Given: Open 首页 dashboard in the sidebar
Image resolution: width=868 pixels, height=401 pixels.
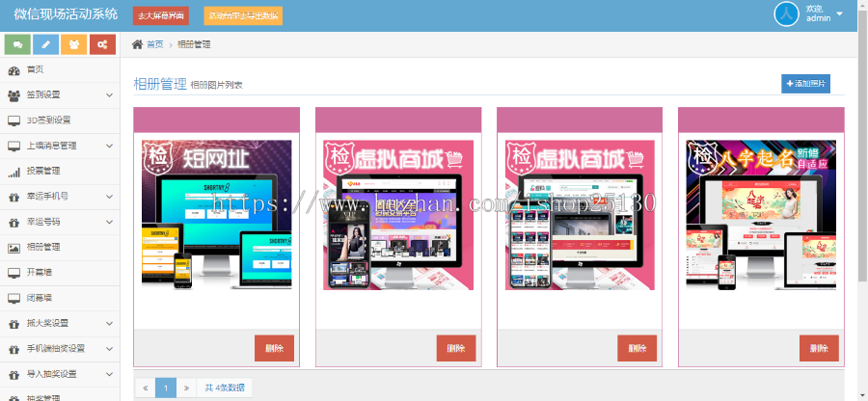Looking at the screenshot, I should pyautogui.click(x=35, y=70).
